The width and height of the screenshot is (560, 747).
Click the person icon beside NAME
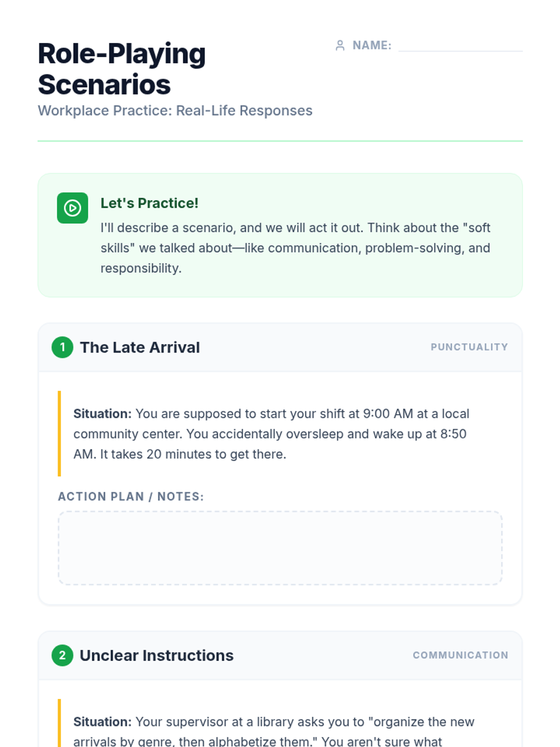[340, 45]
